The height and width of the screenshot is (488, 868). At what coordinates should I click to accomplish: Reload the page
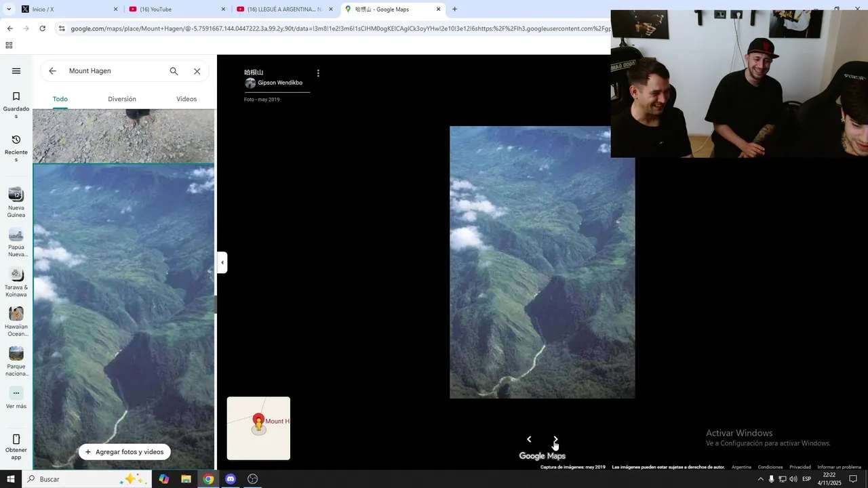(42, 28)
